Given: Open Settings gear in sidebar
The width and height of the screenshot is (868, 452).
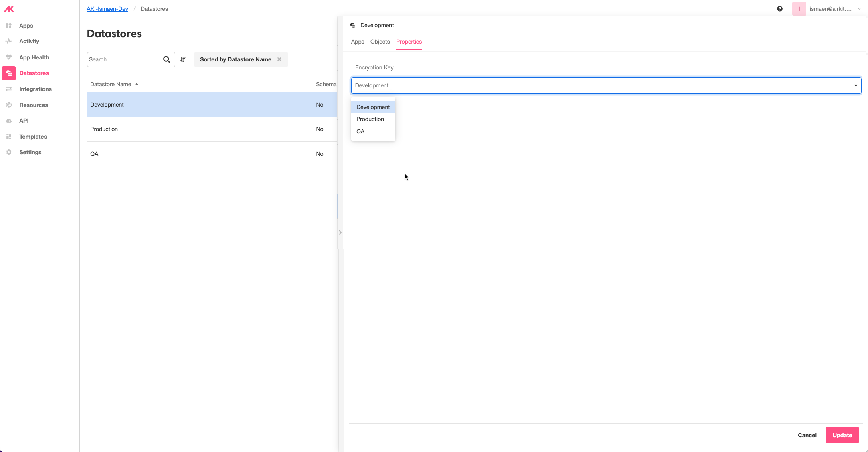Looking at the screenshot, I should point(9,152).
